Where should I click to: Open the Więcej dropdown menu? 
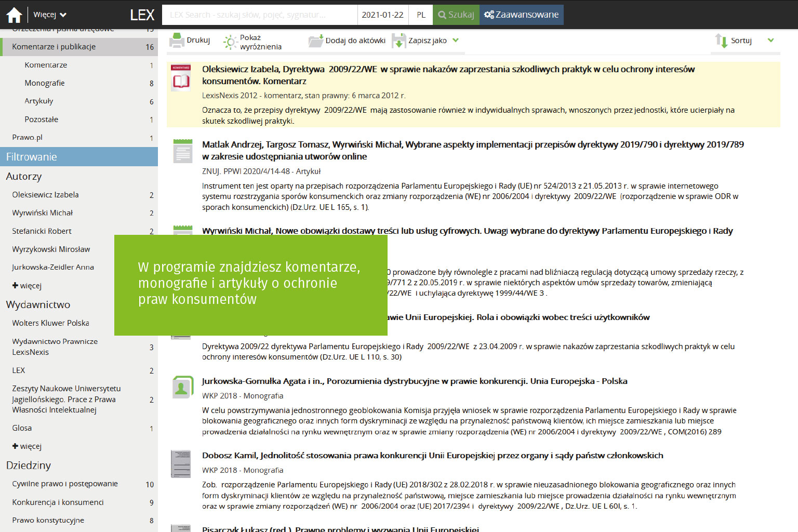tap(50, 15)
